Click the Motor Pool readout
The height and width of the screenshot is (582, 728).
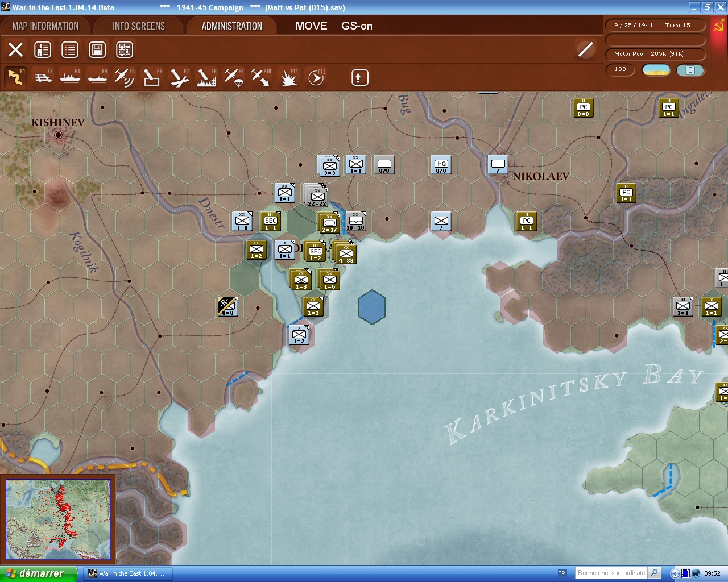(655, 54)
